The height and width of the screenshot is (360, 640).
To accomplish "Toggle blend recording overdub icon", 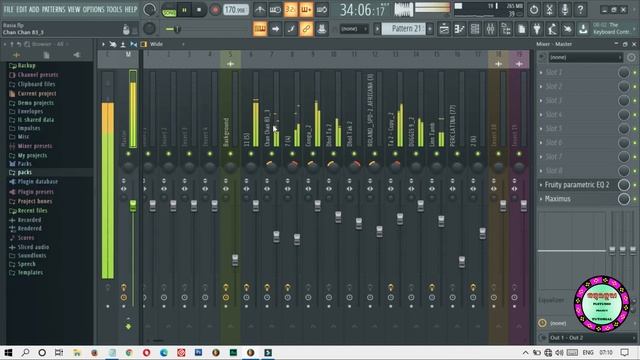I will (x=306, y=10).
